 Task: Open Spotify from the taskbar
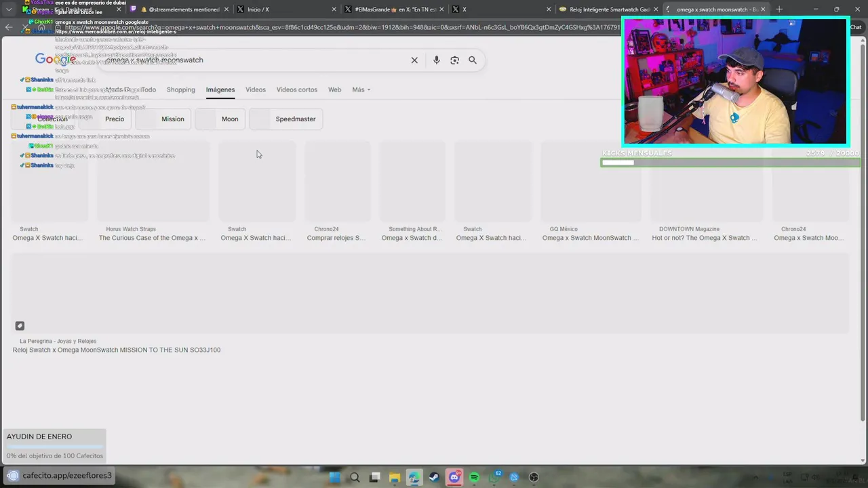tap(474, 477)
